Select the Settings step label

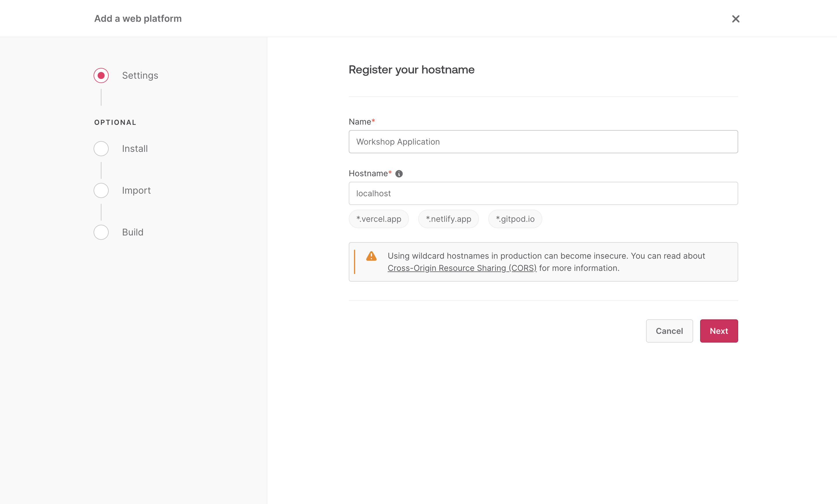click(140, 75)
